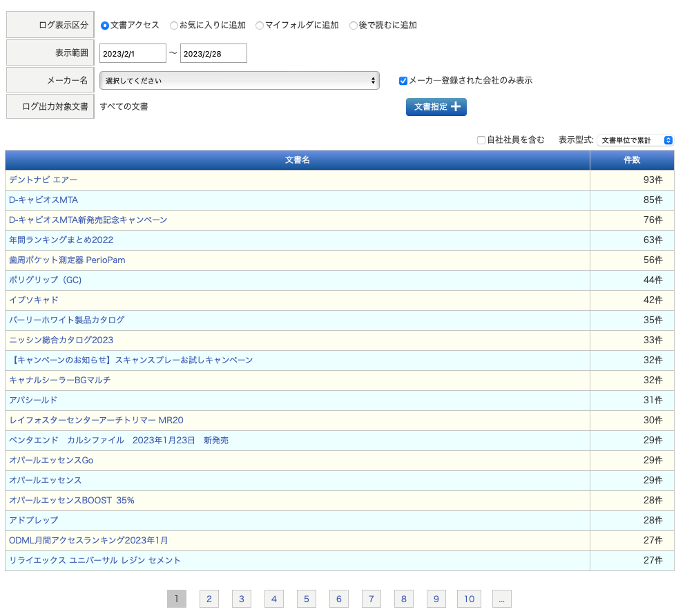This screenshot has height=616, width=685.
Task: Open ペンタエンド カルシファイル link
Action: [x=119, y=441]
